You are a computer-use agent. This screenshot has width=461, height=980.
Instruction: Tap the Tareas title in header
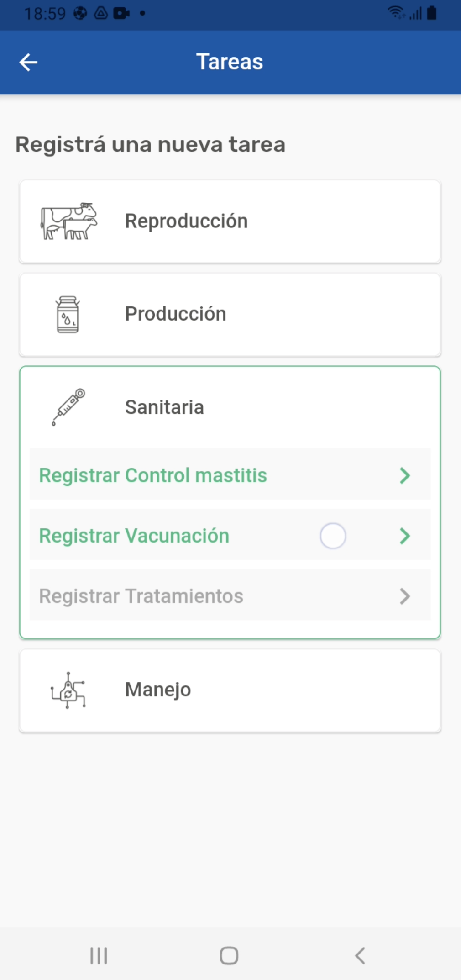(x=230, y=62)
